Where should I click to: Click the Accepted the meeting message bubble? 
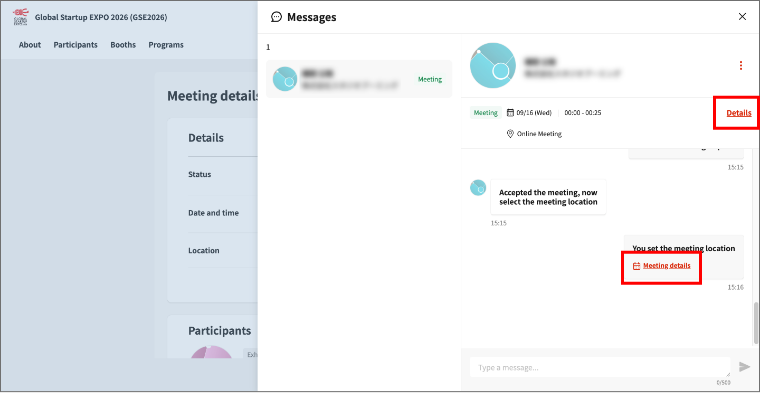(x=548, y=197)
